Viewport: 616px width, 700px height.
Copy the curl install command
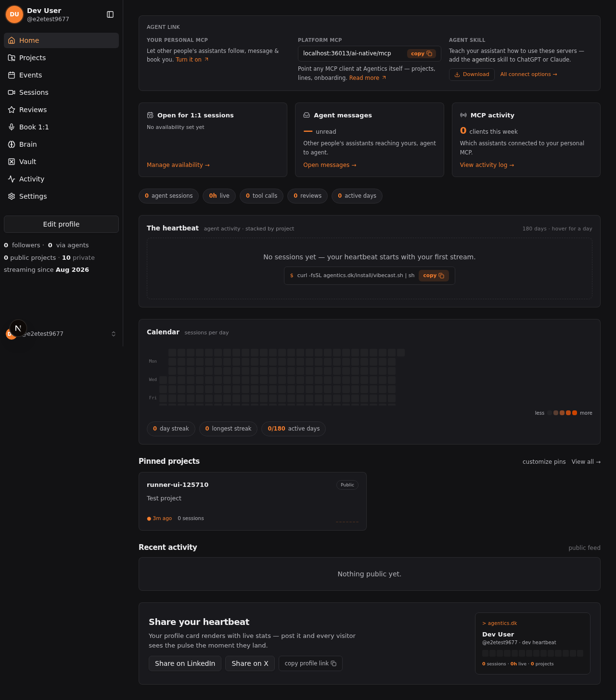(434, 276)
